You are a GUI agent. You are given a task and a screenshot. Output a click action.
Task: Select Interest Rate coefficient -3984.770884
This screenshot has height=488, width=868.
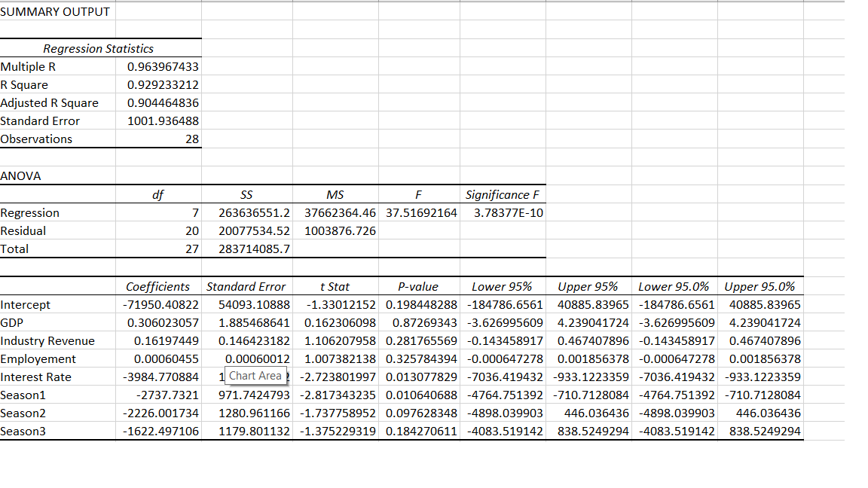pyautogui.click(x=159, y=377)
